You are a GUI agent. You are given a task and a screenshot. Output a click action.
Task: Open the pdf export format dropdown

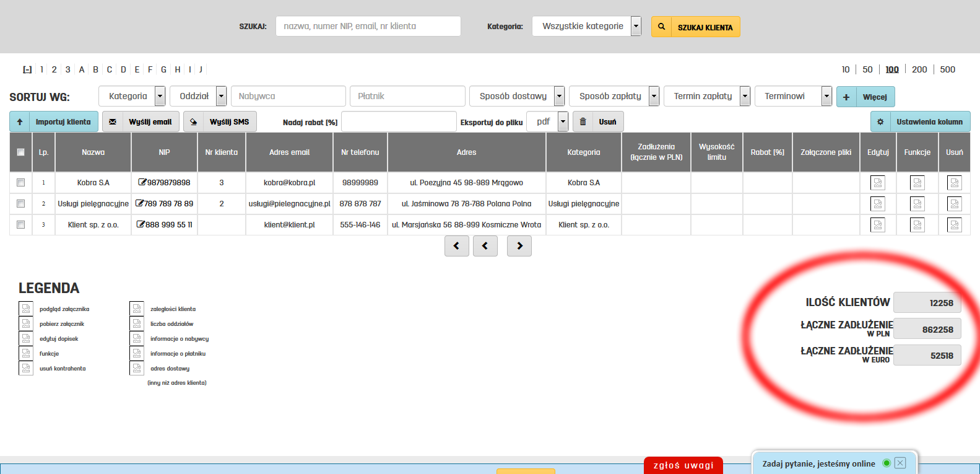click(x=563, y=121)
